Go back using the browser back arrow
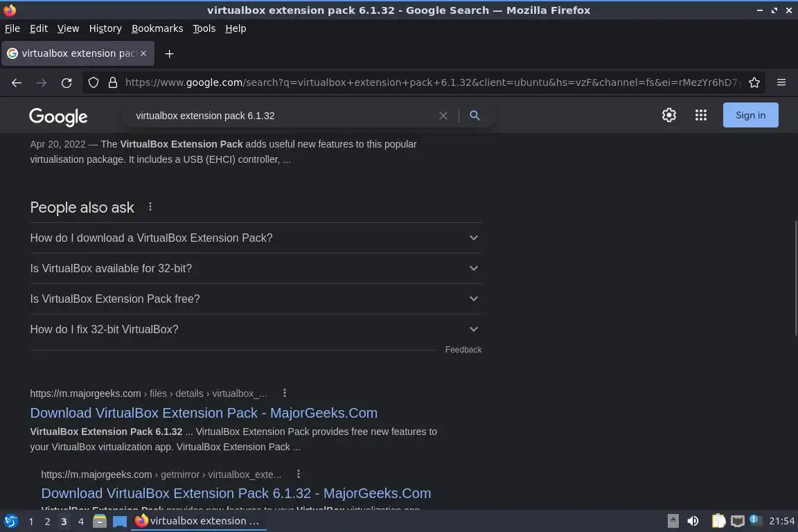798x532 pixels. tap(17, 83)
